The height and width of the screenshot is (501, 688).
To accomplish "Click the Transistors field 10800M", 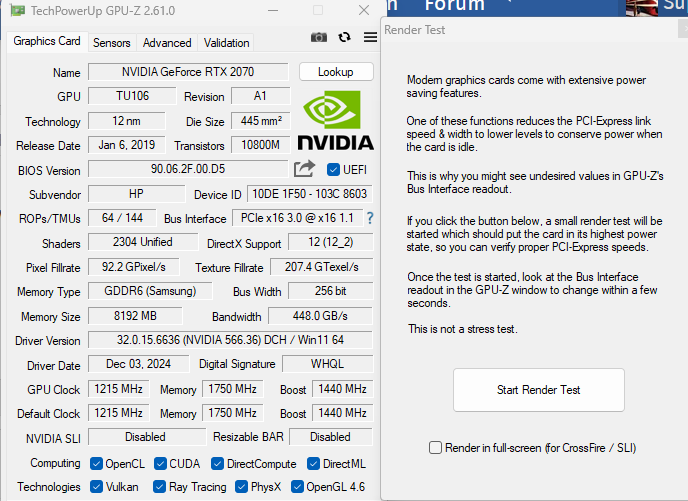I will (261, 145).
